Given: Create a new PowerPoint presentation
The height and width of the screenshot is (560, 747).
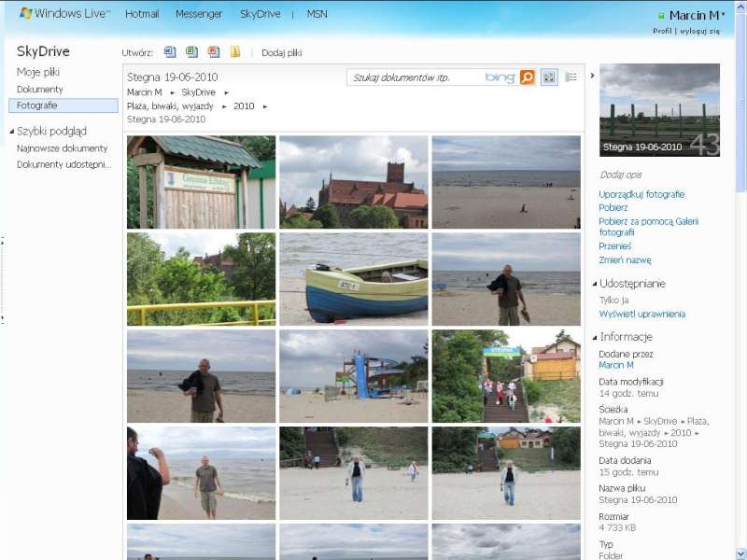Looking at the screenshot, I should pyautogui.click(x=214, y=52).
